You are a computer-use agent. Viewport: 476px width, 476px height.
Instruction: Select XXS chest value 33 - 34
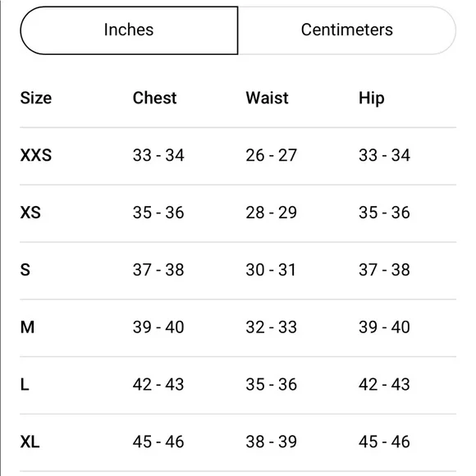[158, 155]
